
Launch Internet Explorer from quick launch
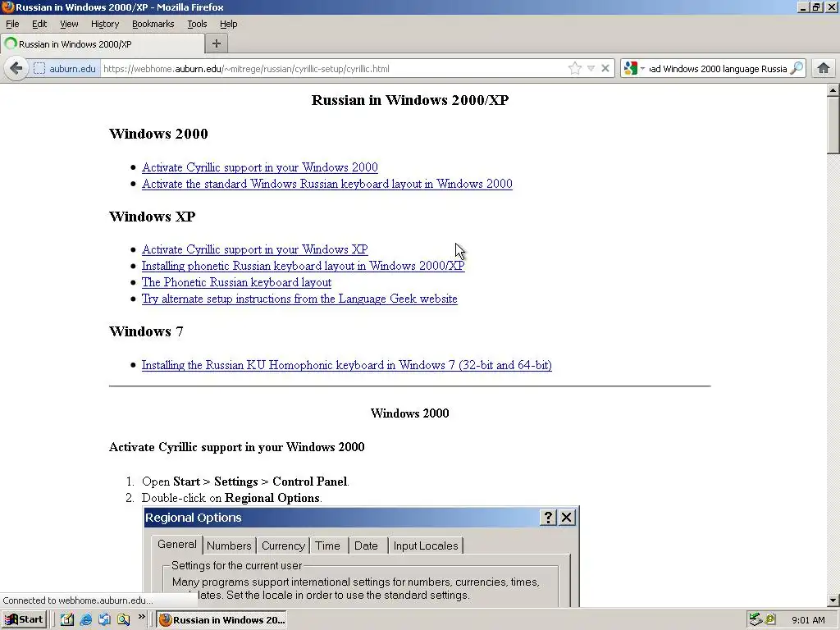point(85,620)
